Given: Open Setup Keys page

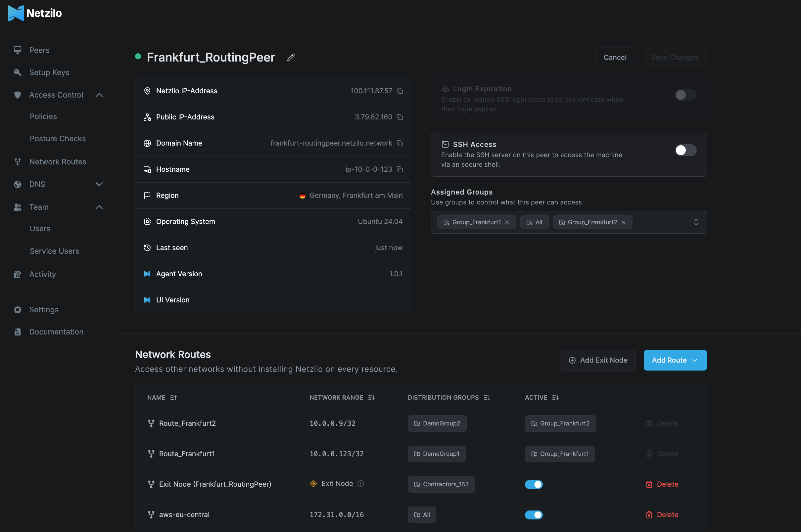Looking at the screenshot, I should pyautogui.click(x=49, y=72).
